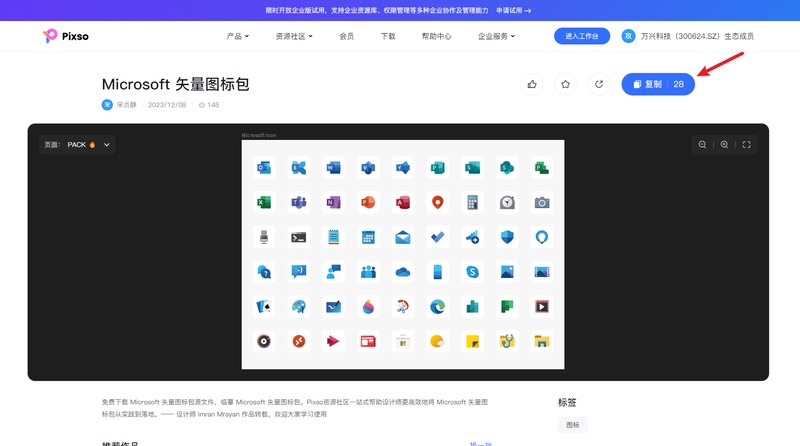
Task: Select the To Do checkmark icon
Action: coord(437,237)
